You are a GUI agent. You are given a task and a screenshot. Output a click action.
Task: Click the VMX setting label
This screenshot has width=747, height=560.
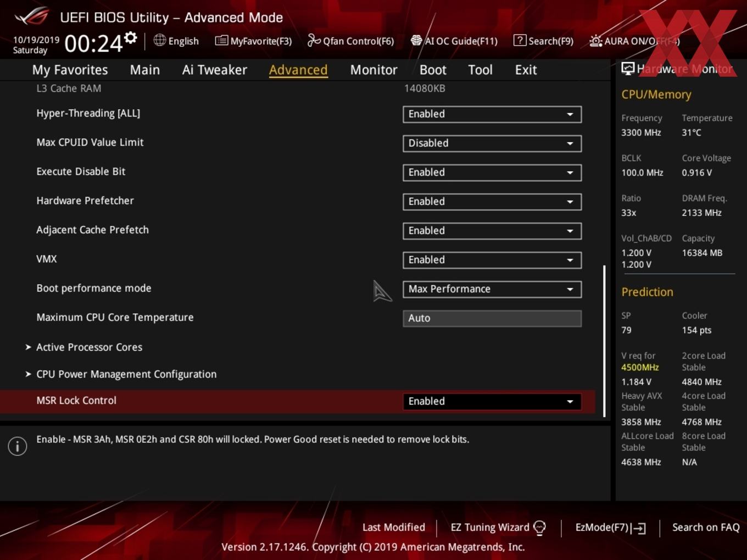pos(47,259)
